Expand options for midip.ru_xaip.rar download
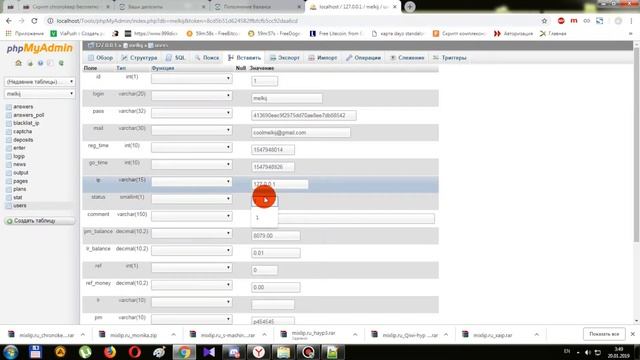This screenshot has width=640, height=360. click(x=537, y=335)
